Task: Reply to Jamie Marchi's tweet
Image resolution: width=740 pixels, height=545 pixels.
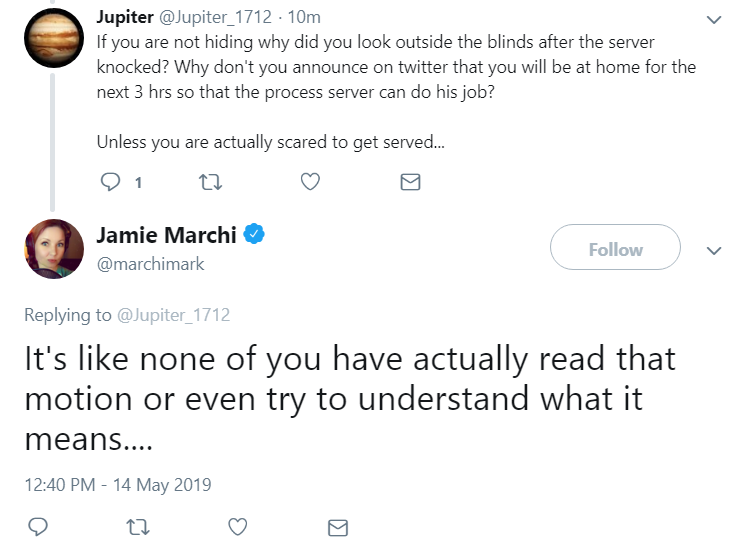Action: click(39, 526)
